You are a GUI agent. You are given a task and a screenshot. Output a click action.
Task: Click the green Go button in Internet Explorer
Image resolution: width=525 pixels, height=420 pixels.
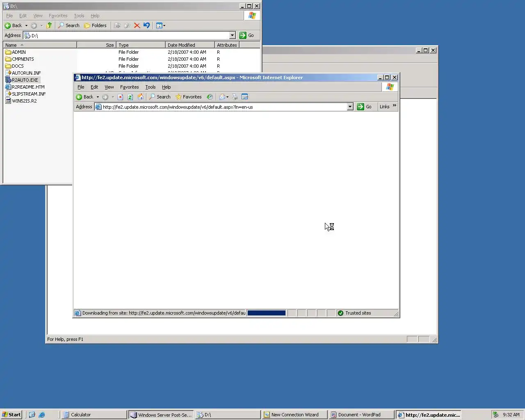(364, 107)
